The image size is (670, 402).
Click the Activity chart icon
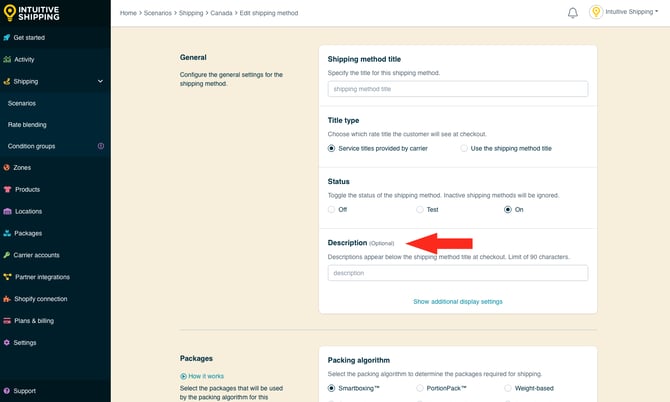(7, 59)
